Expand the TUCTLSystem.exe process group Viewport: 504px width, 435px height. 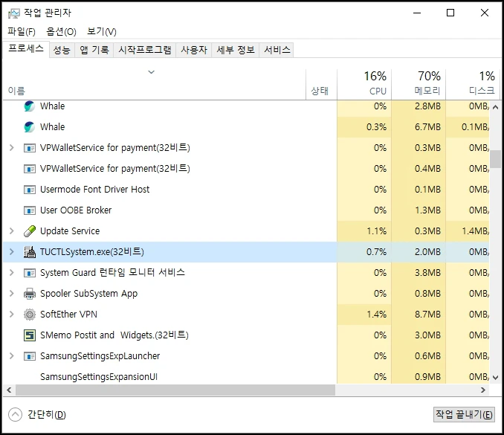coord(12,252)
